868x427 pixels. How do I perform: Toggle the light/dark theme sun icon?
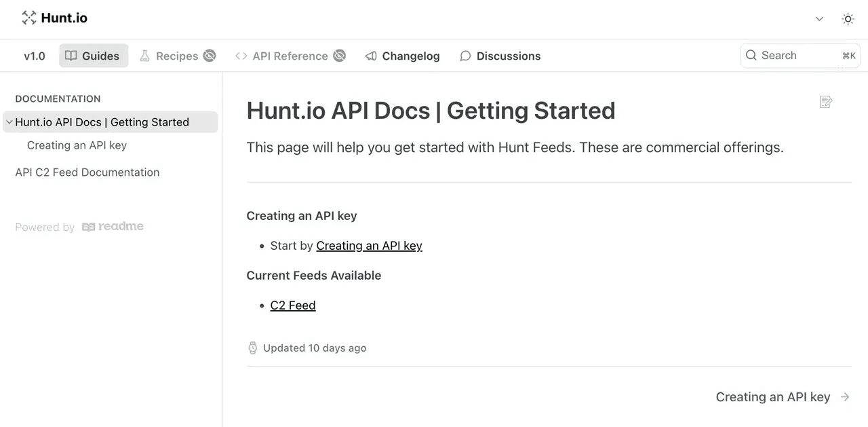(x=848, y=19)
